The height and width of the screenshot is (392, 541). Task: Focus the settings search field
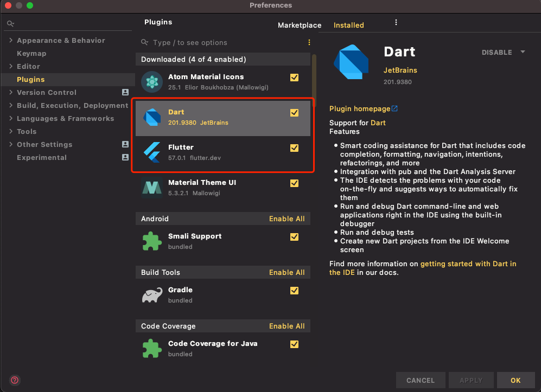[x=68, y=23]
